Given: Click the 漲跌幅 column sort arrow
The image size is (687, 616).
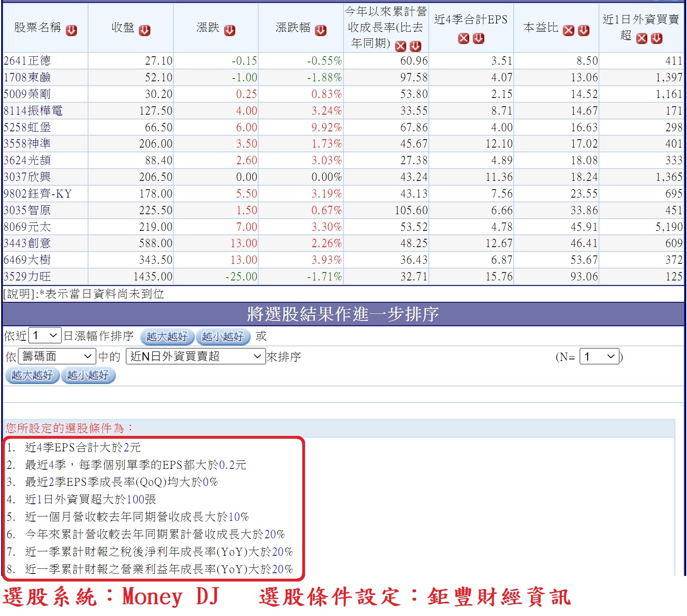Looking at the screenshot, I should pos(320,30).
